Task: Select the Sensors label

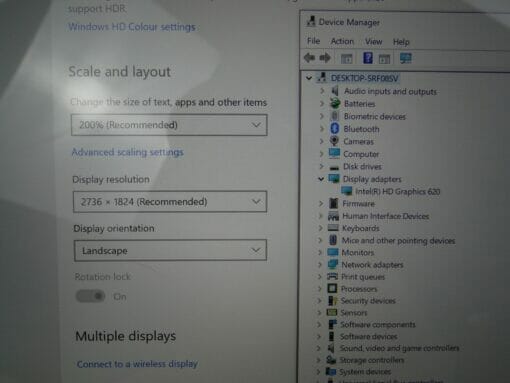Action: (354, 313)
